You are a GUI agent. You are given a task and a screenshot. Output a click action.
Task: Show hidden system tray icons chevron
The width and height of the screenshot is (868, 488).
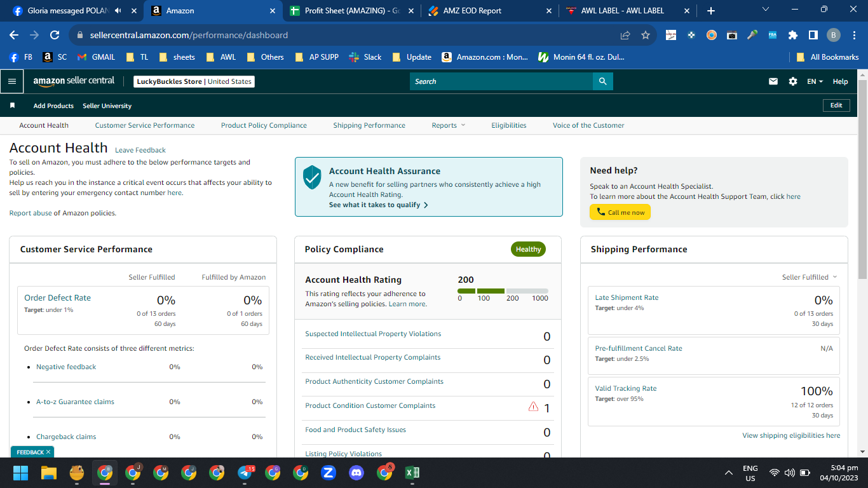click(x=728, y=473)
